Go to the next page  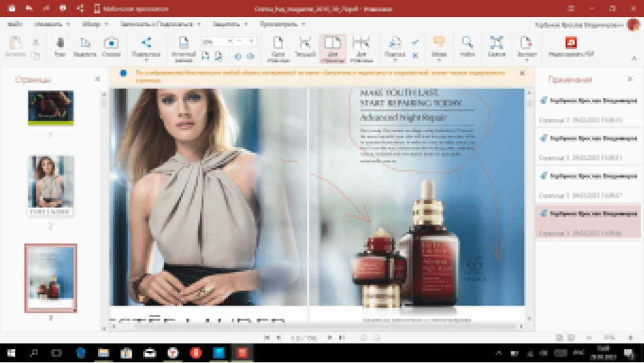[x=330, y=337]
